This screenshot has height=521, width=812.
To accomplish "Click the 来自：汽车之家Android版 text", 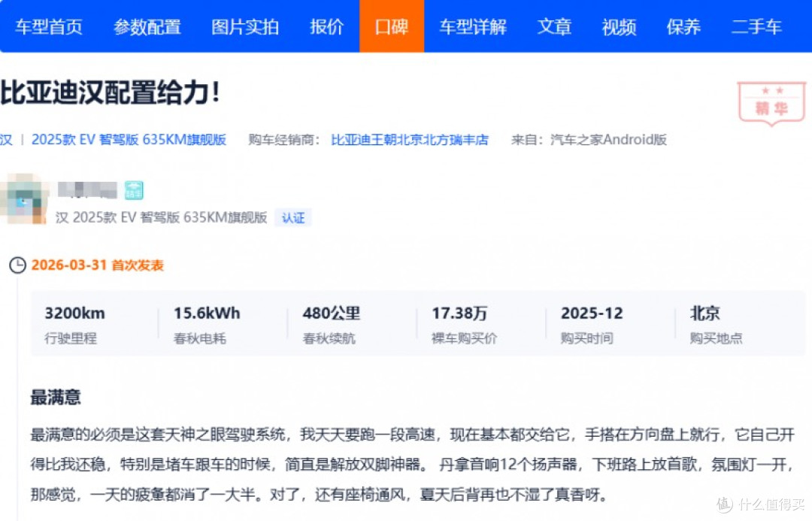I will coord(589,140).
